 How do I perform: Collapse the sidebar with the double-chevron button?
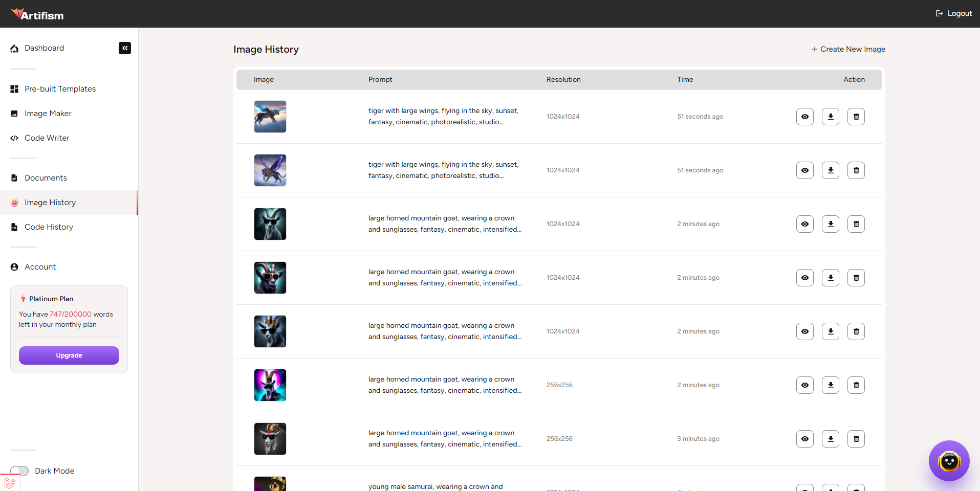point(125,48)
